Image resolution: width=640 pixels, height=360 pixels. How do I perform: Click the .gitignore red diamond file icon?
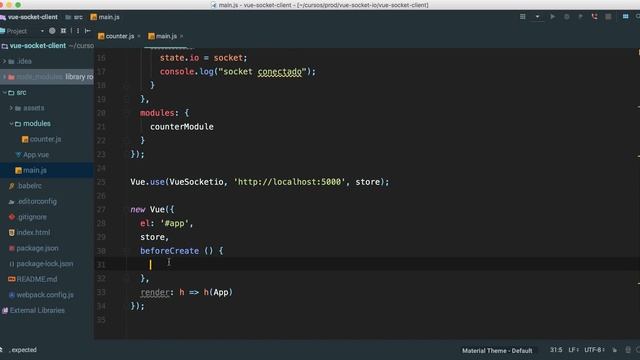pyautogui.click(x=12, y=217)
